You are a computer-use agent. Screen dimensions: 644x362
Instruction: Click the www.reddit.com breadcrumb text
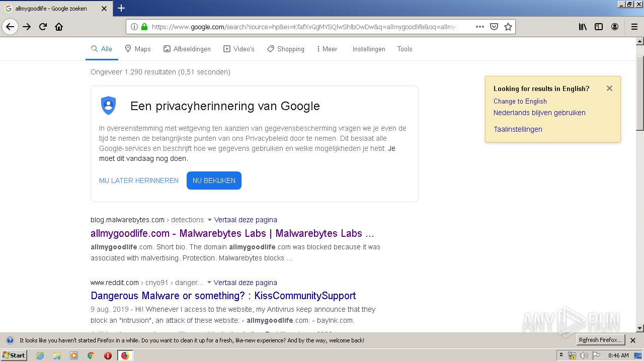pyautogui.click(x=115, y=283)
